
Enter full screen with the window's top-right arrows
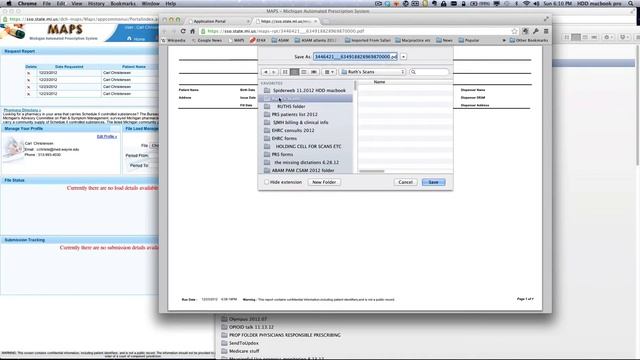[546, 19]
